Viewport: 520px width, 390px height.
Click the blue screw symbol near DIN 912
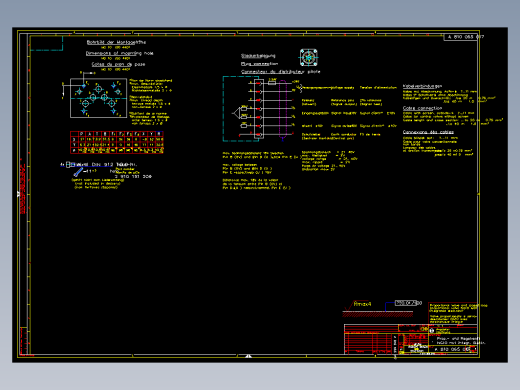78,172
